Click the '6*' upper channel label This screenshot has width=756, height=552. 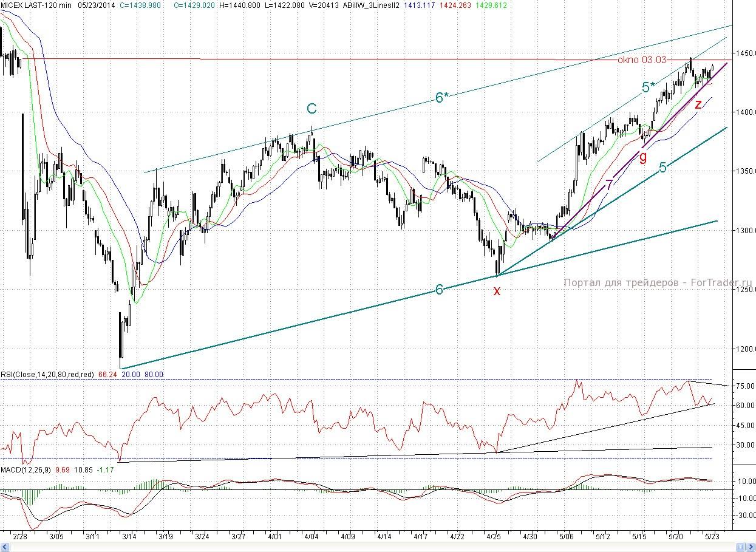coord(442,97)
